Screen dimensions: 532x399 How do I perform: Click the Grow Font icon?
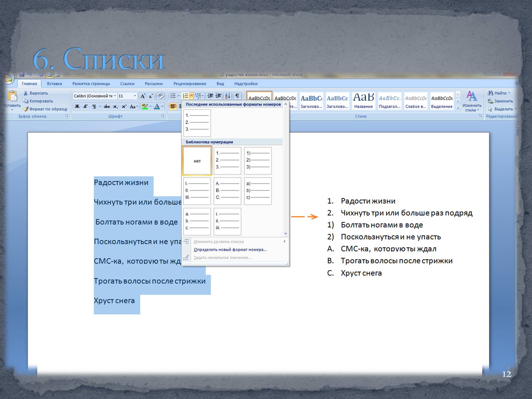pos(143,96)
